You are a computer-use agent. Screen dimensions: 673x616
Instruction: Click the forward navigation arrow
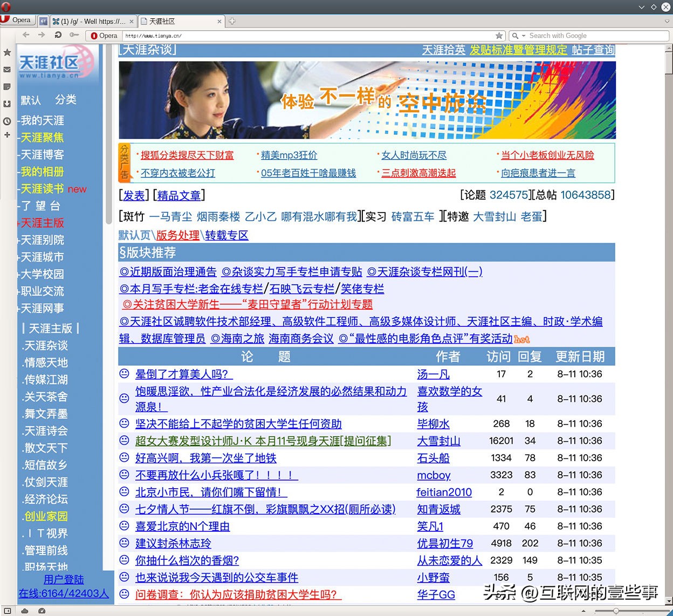[x=42, y=35]
